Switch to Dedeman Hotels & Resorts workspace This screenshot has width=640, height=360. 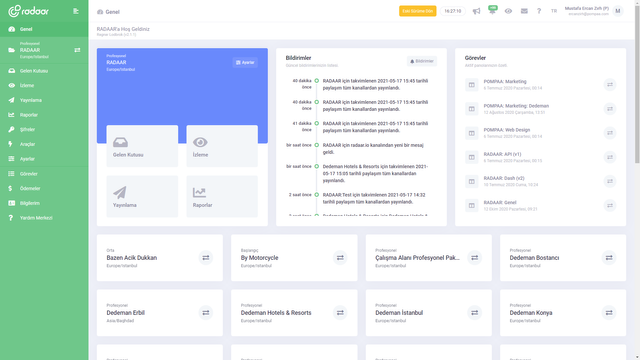tap(340, 313)
